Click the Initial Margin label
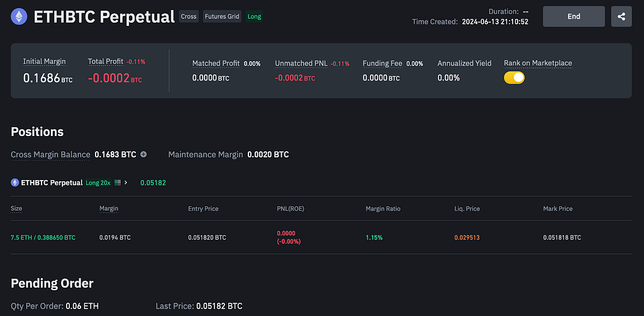Image resolution: width=644 pixels, height=316 pixels. (45, 62)
